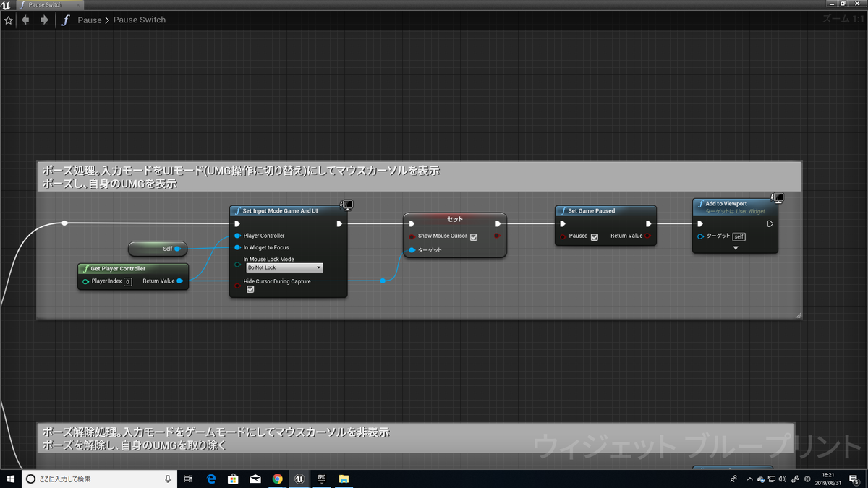
Task: Disable Hide Cursor During Capture
Action: [x=250, y=288]
